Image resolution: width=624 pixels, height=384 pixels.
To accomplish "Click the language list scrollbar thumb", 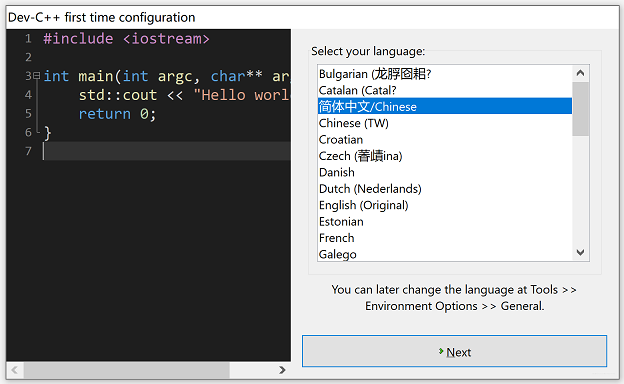I will (580, 109).
